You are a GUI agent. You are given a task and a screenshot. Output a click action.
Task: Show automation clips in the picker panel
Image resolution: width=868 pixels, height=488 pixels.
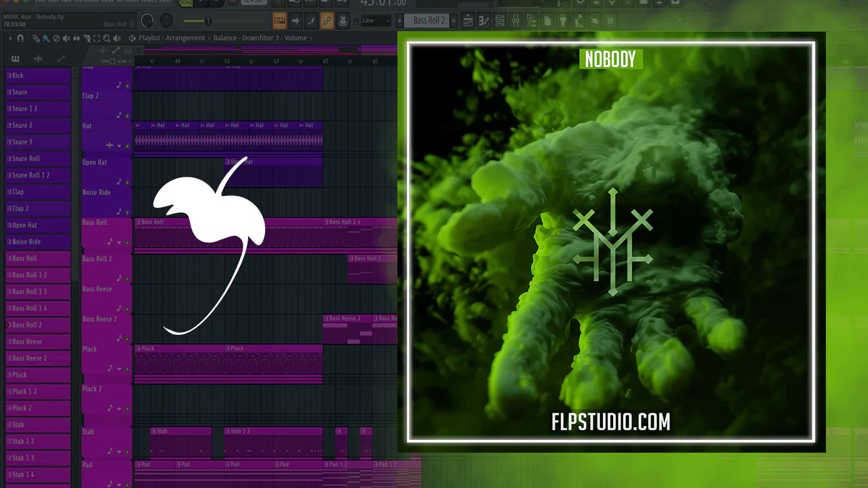(61, 59)
